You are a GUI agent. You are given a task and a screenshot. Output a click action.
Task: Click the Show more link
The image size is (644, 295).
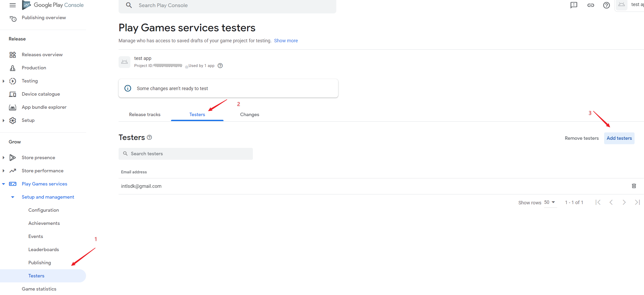click(x=286, y=41)
